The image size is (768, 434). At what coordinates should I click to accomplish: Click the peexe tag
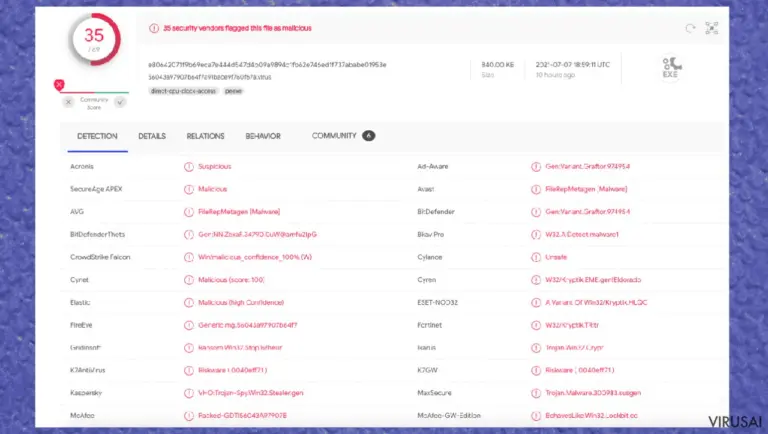(233, 91)
